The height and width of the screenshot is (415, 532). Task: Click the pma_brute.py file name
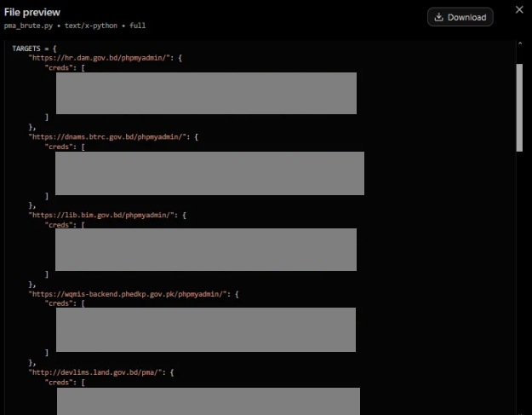coord(28,26)
